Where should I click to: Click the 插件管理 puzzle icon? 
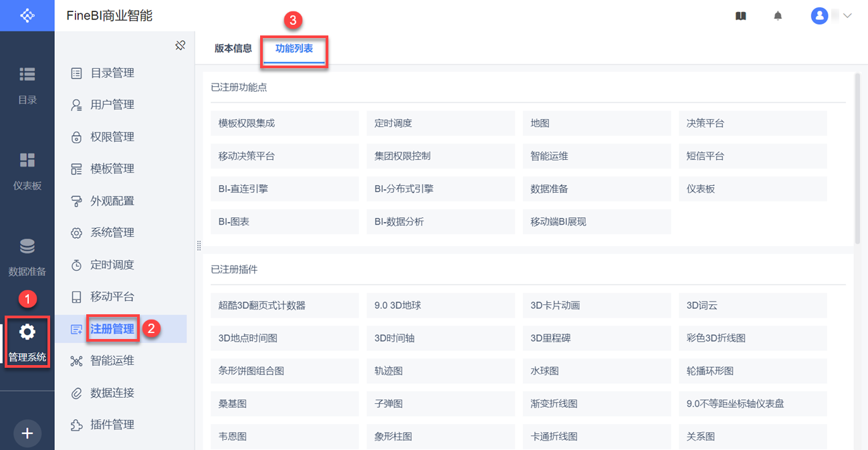[76, 425]
